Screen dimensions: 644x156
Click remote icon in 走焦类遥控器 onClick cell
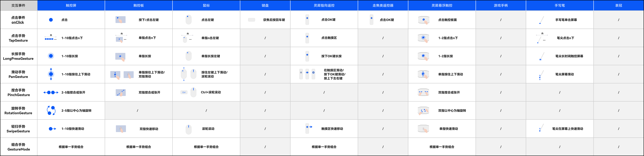click(371, 20)
